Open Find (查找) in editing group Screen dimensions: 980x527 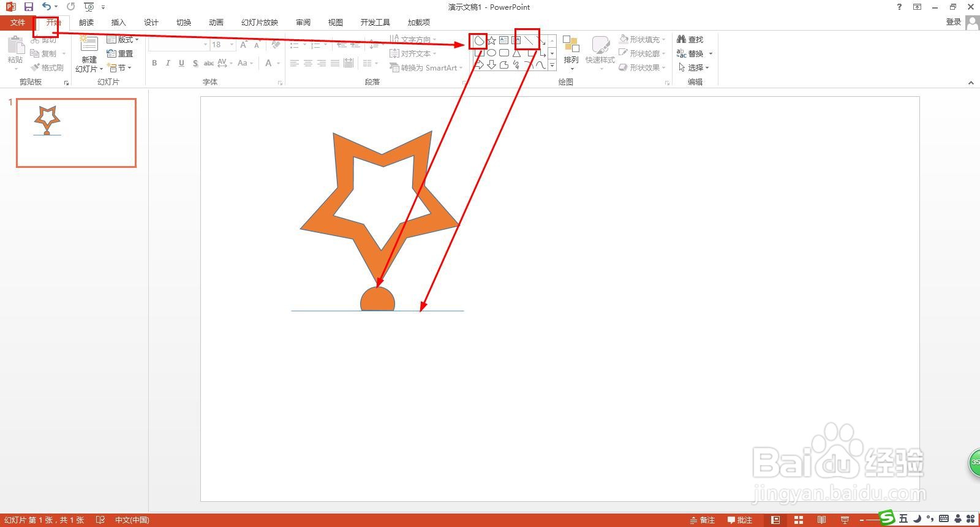point(690,39)
